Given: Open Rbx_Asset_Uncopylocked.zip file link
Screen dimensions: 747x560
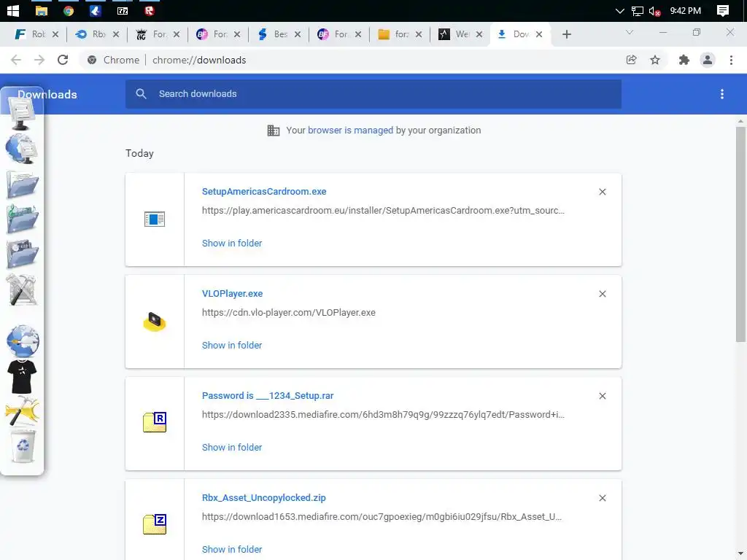Looking at the screenshot, I should [x=264, y=497].
